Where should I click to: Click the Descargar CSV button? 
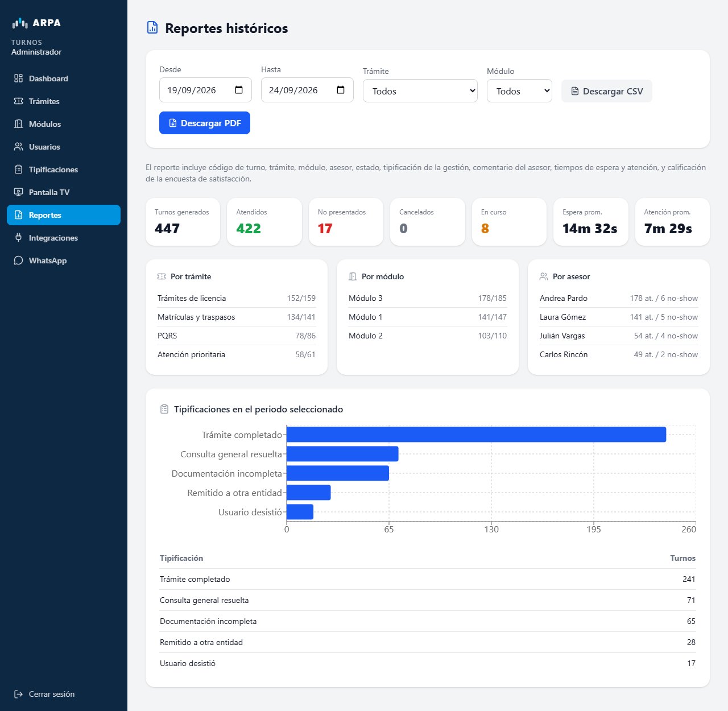click(607, 91)
